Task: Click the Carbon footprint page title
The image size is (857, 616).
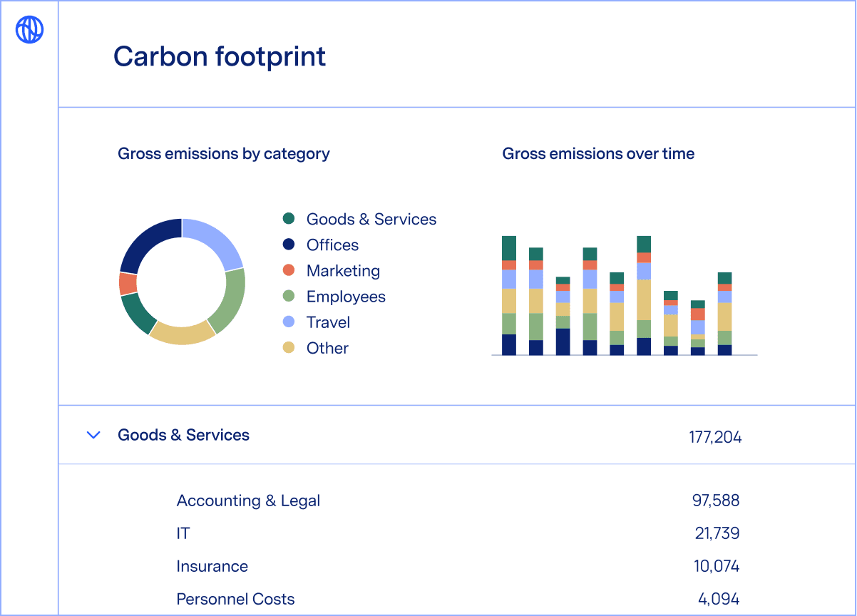Action: click(x=220, y=56)
